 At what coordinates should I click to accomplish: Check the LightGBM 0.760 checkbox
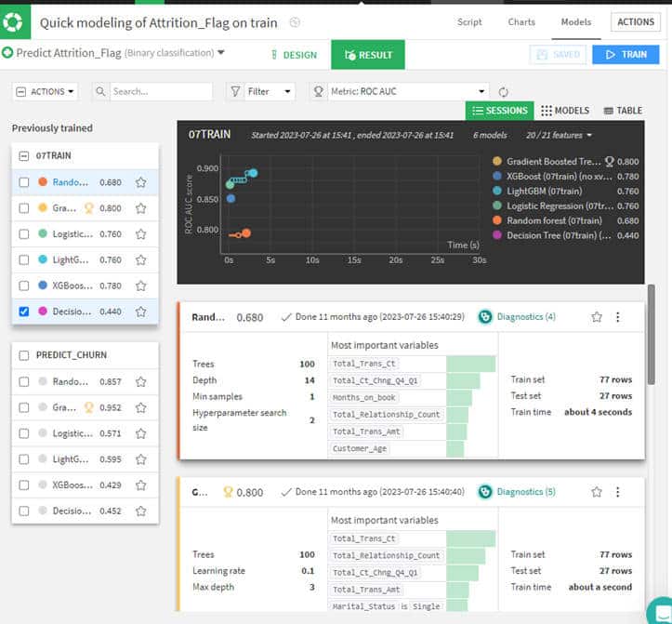tap(24, 259)
